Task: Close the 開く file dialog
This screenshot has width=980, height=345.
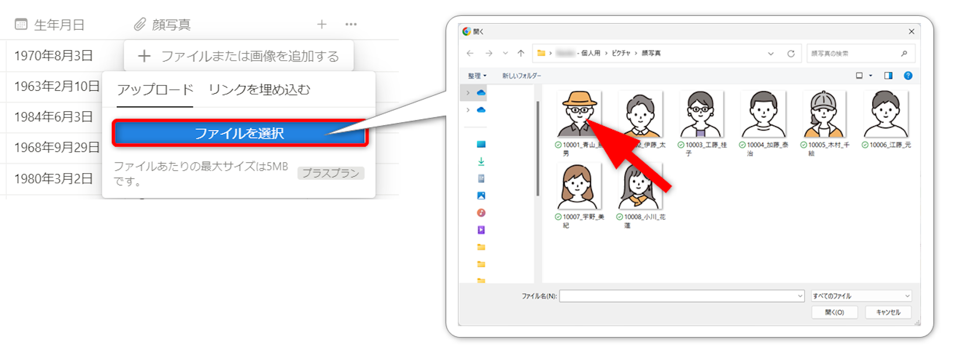Action: pos(911,32)
